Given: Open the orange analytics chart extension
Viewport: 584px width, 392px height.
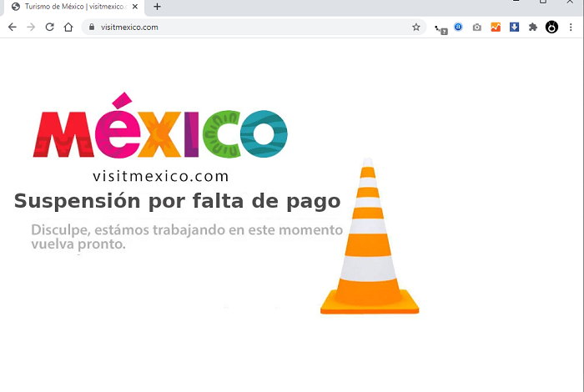Looking at the screenshot, I should (x=496, y=27).
